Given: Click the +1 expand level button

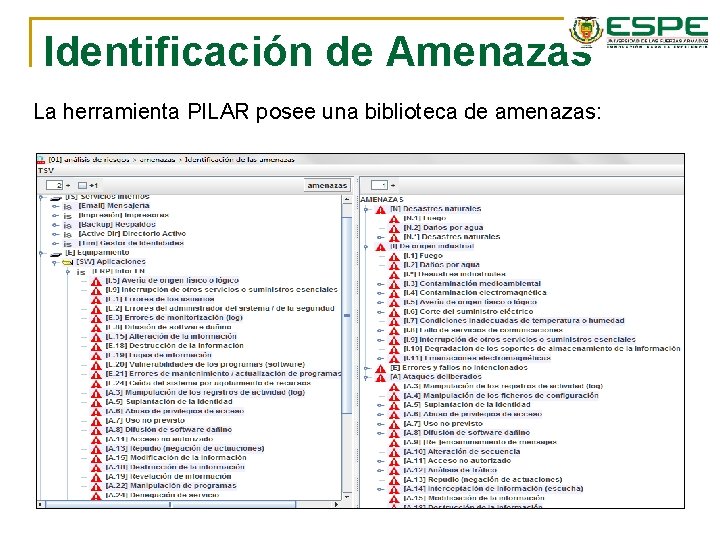Looking at the screenshot, I should pos(88,186).
